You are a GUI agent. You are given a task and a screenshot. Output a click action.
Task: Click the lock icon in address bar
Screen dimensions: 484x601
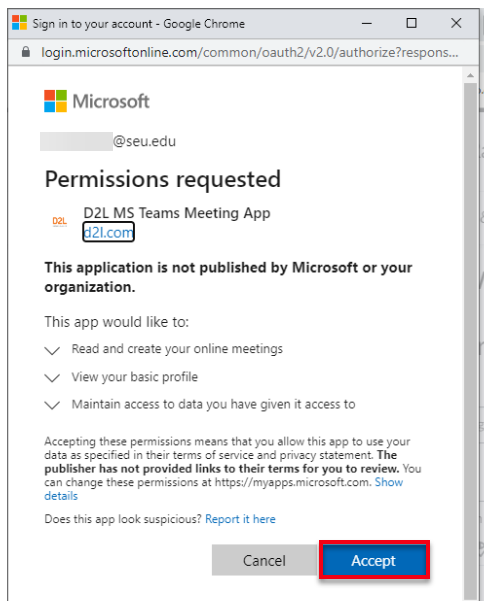click(26, 52)
